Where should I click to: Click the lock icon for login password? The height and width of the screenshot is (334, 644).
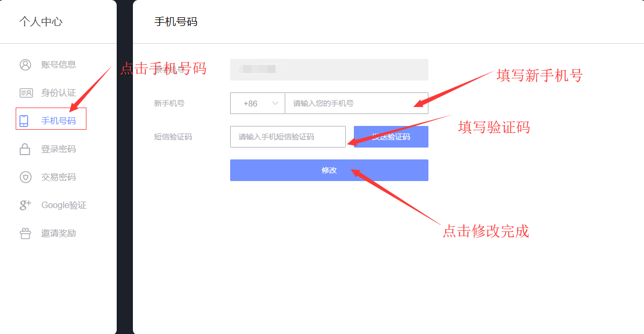[25, 149]
